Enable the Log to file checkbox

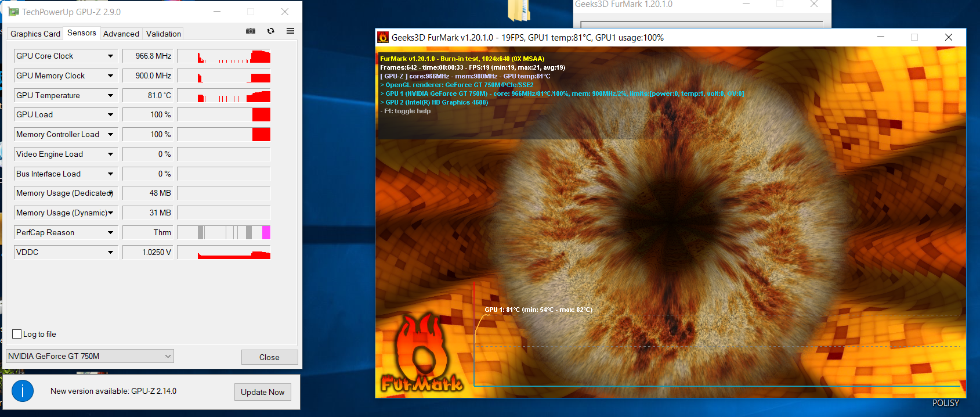pos(17,334)
